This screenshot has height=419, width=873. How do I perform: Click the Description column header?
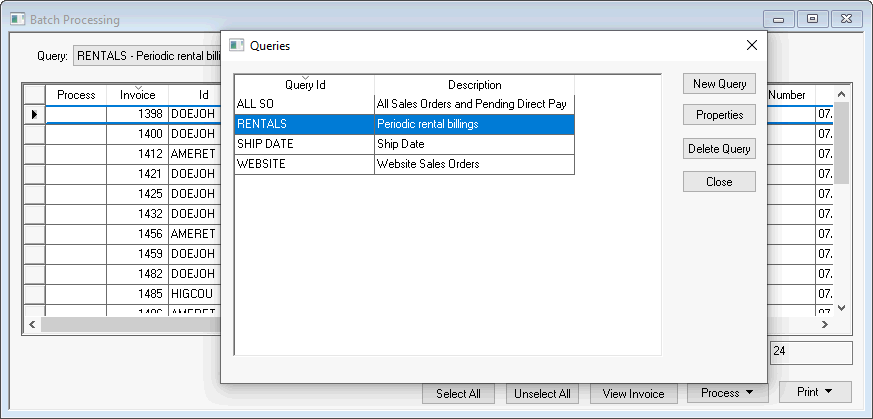[474, 85]
